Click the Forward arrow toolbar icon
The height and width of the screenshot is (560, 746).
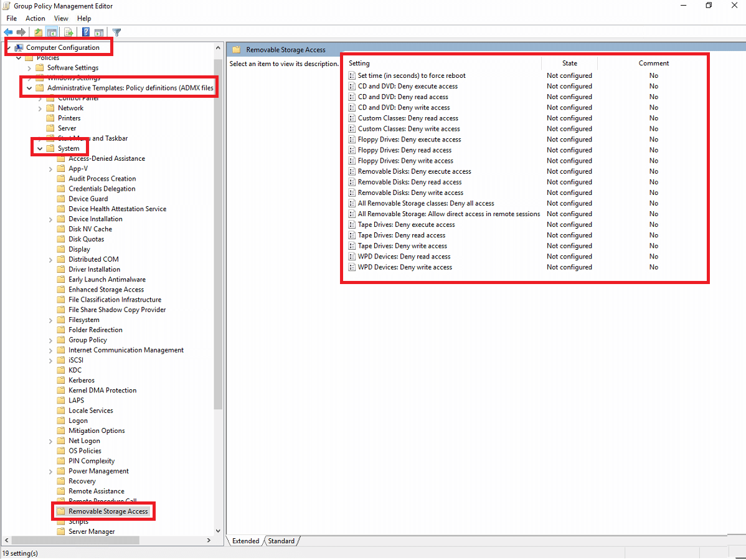(21, 32)
